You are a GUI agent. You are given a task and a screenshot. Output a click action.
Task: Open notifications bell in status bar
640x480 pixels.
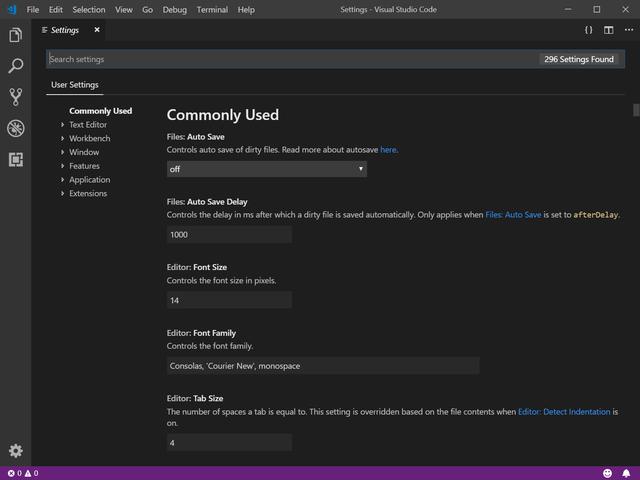(626, 473)
